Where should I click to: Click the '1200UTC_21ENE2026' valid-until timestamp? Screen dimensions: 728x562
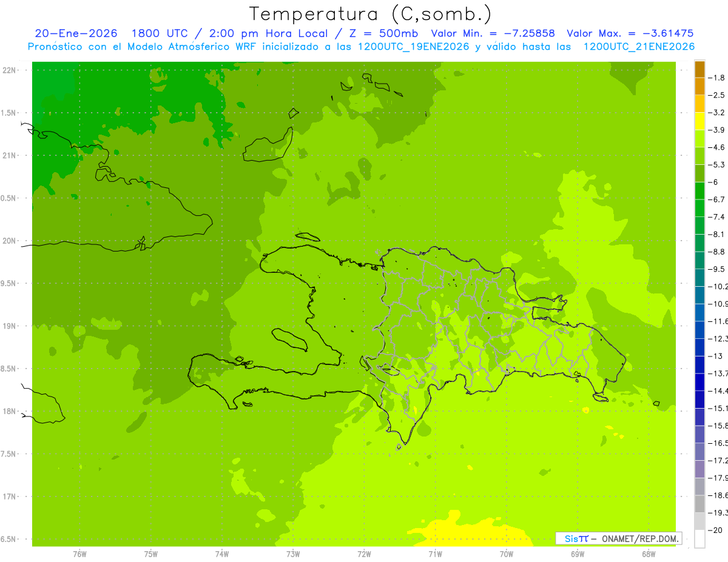[639, 46]
